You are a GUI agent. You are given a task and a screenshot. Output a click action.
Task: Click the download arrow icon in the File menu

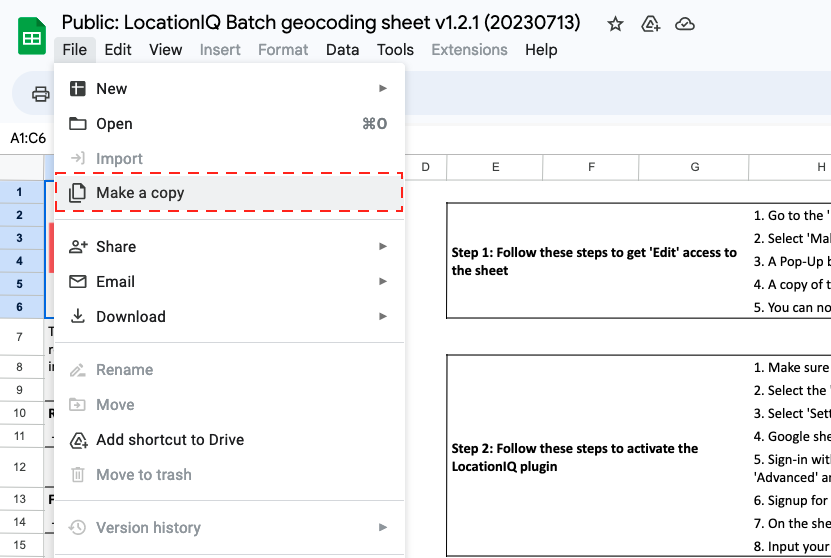(77, 316)
